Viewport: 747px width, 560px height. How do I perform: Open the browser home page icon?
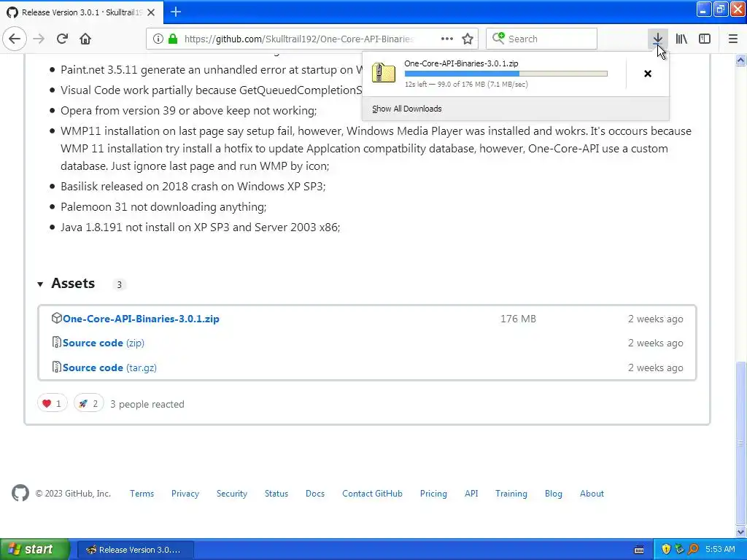85,39
